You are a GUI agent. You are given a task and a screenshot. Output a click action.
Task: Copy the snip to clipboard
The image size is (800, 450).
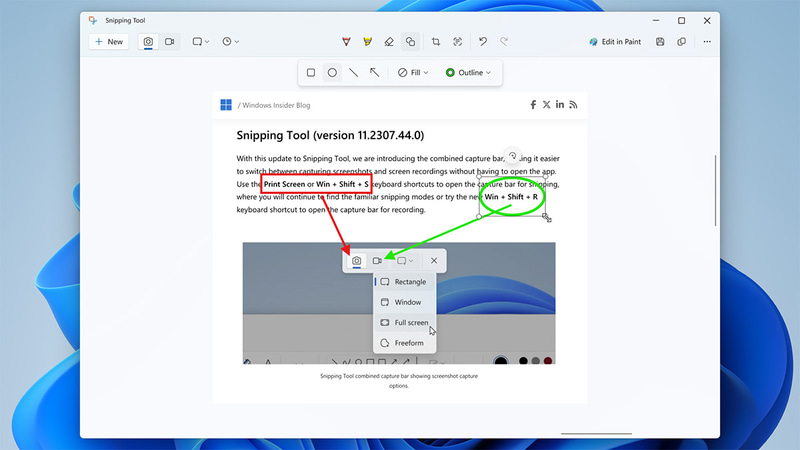[x=682, y=42]
